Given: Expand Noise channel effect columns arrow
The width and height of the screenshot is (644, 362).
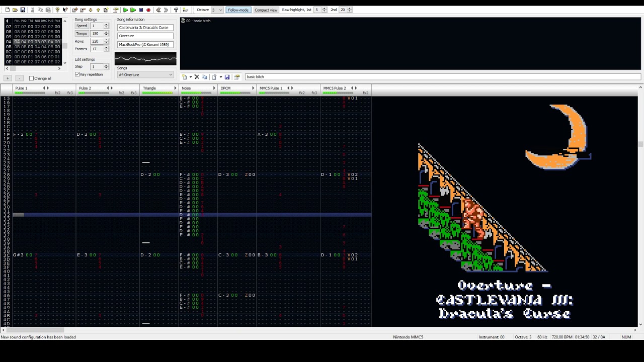Looking at the screenshot, I should pyautogui.click(x=214, y=88).
